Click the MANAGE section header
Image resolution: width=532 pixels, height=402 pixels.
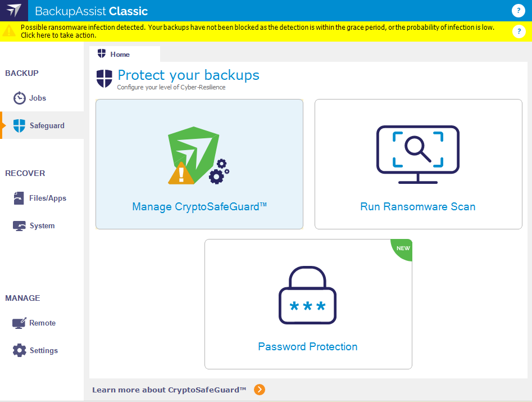pos(22,298)
